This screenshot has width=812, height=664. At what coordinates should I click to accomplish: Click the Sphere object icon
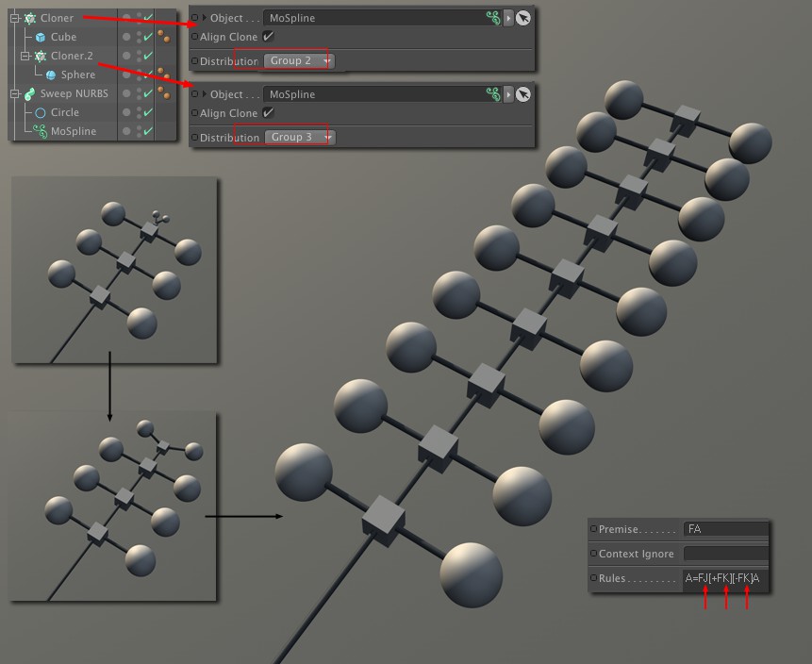pyautogui.click(x=51, y=75)
